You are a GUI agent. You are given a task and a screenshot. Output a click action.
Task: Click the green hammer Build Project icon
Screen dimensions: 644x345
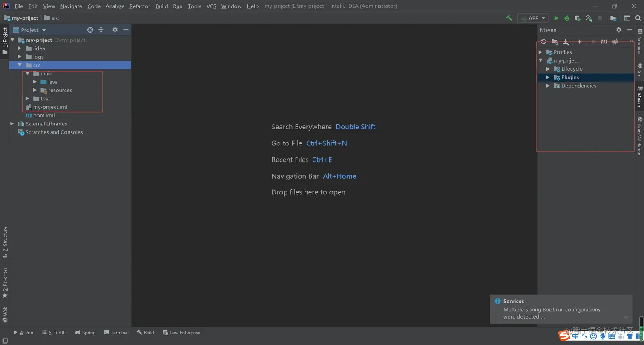[509, 18]
